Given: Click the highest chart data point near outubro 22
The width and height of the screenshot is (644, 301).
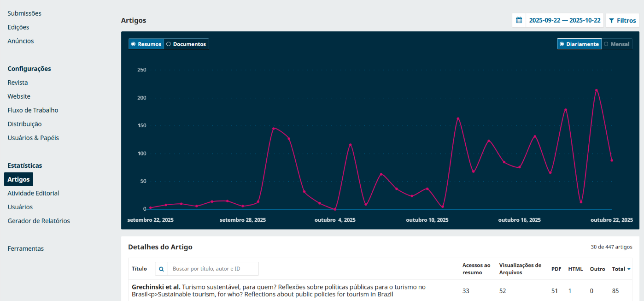Looking at the screenshot, I should click(596, 90).
